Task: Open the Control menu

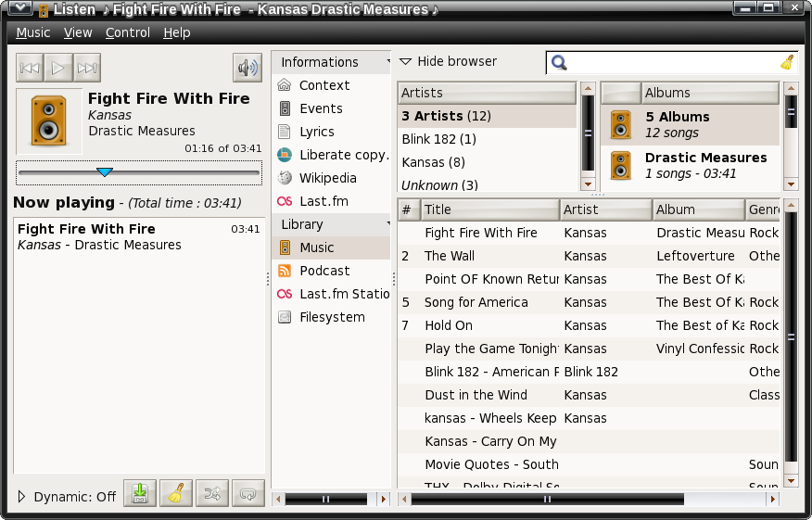Action: (127, 32)
